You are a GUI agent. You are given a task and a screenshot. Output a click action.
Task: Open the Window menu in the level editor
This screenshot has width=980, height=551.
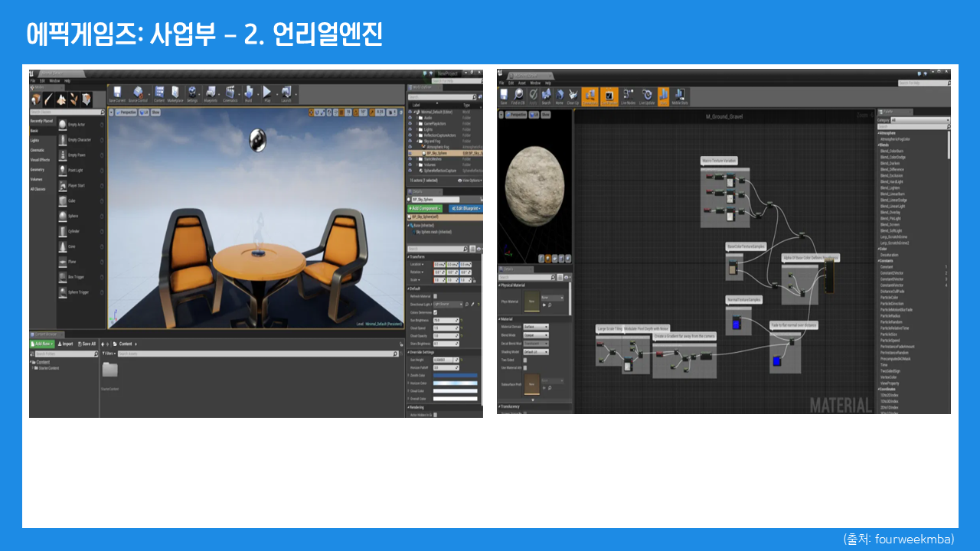pos(54,80)
